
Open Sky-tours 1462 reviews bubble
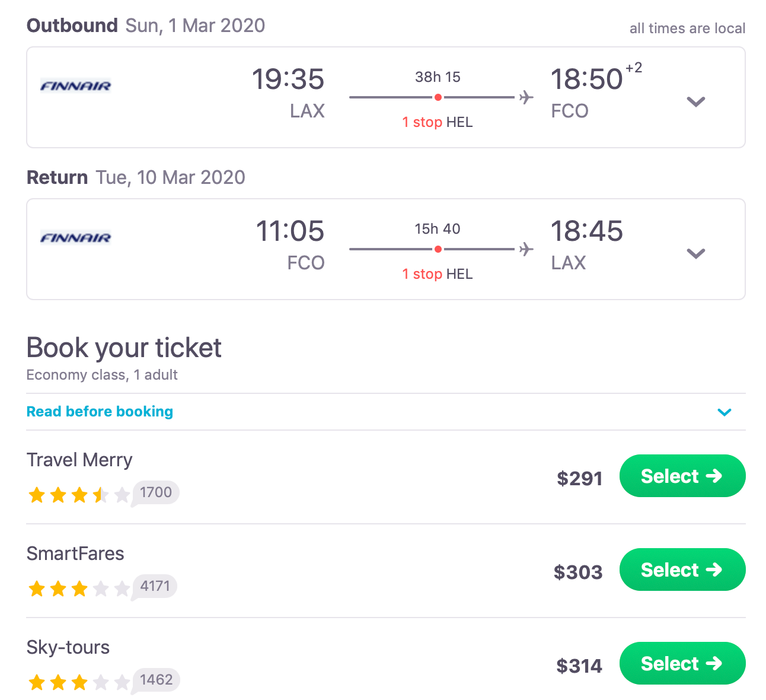[x=156, y=680]
